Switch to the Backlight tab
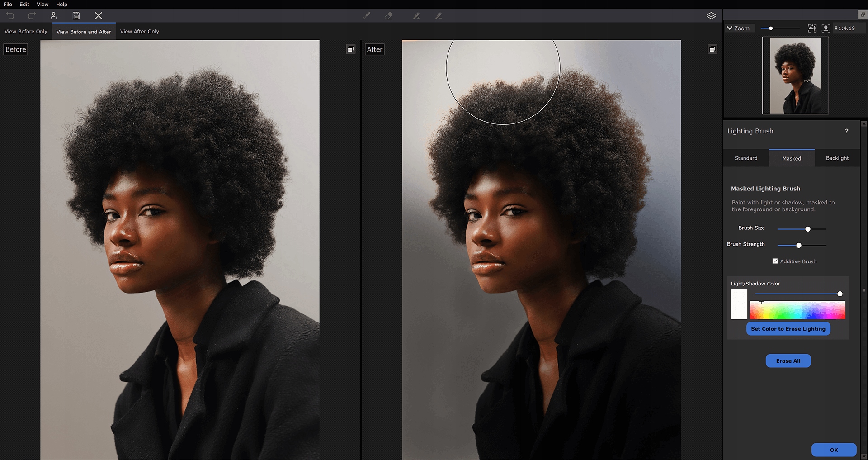 tap(837, 158)
